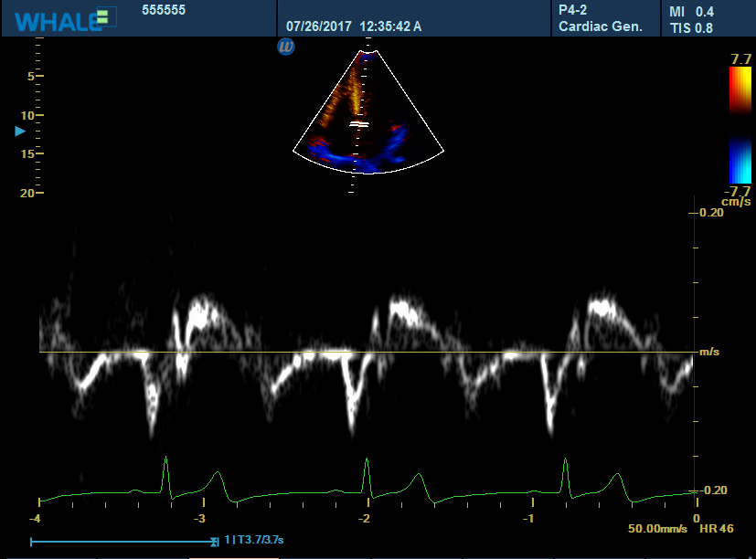Click the Cardiac Gen. preset label
The image size is (756, 559).
coord(601,26)
